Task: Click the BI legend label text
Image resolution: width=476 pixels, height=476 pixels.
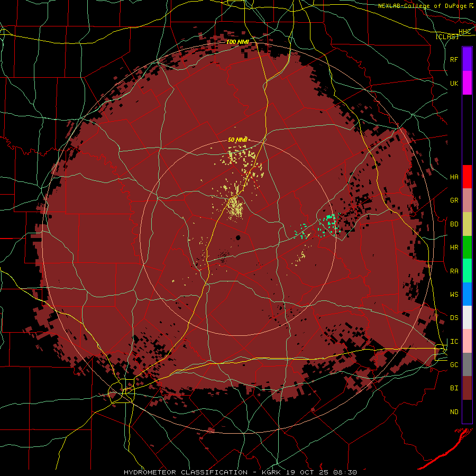Action: [x=454, y=388]
